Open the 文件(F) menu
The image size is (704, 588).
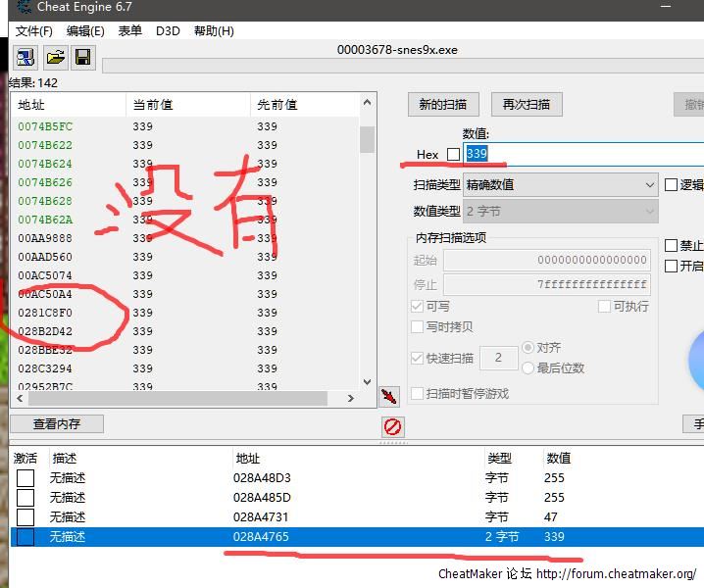34,30
